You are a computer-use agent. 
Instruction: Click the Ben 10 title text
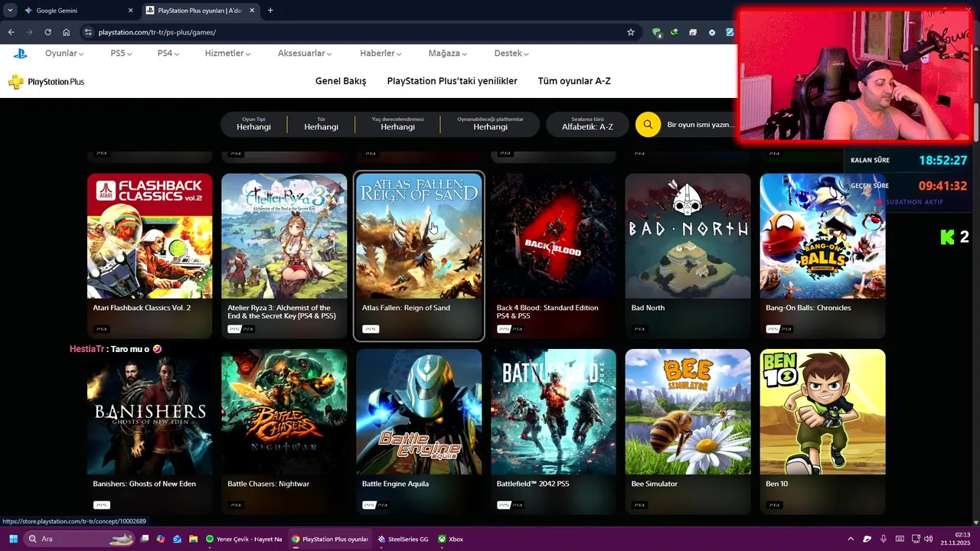coord(776,484)
